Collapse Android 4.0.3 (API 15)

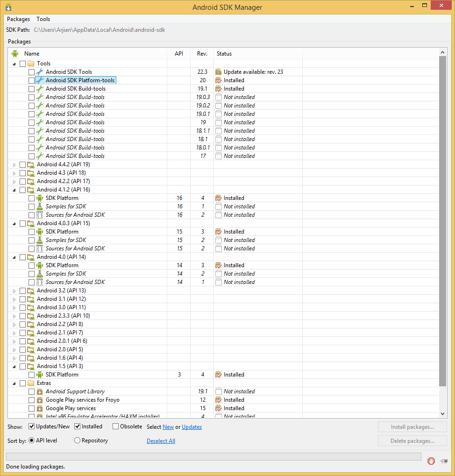[14, 224]
